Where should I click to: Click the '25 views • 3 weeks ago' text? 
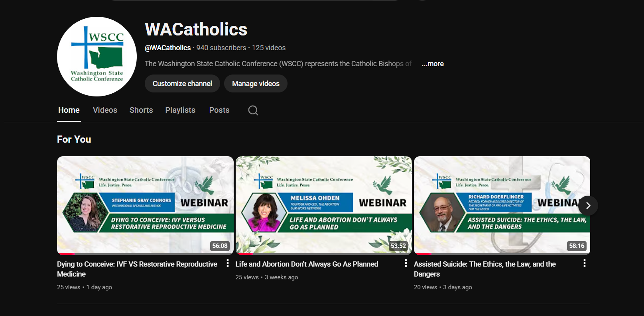(267, 277)
